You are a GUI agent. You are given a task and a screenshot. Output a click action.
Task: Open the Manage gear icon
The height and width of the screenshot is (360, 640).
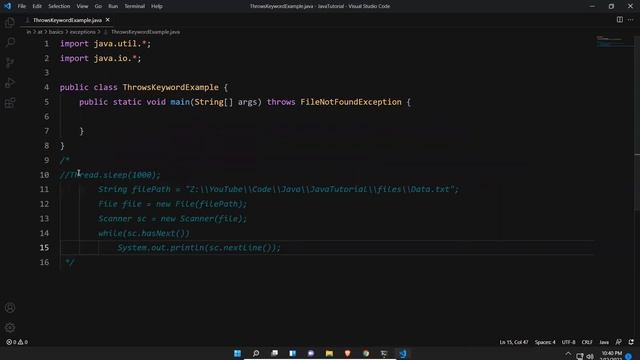coord(10,327)
